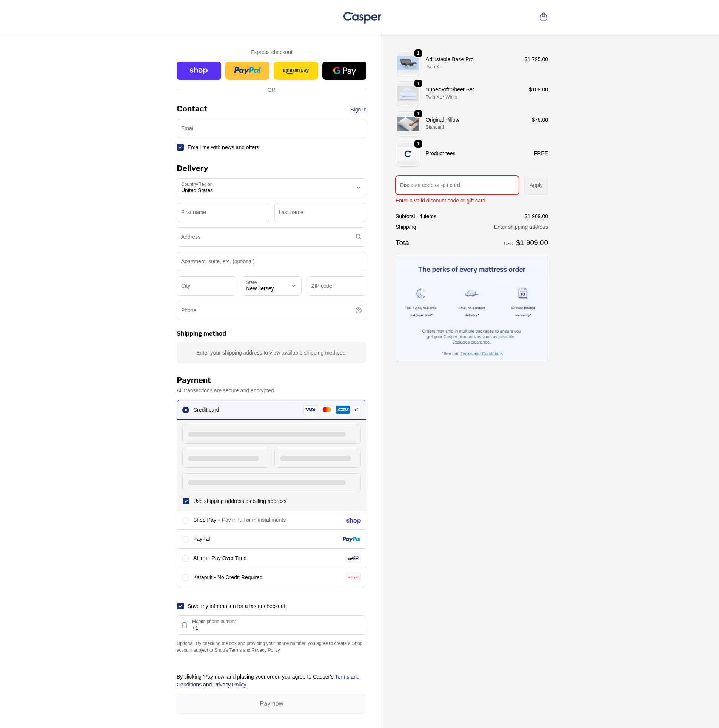Uncheck Email me with news and offers
Image resolution: width=719 pixels, height=728 pixels.
tap(180, 147)
